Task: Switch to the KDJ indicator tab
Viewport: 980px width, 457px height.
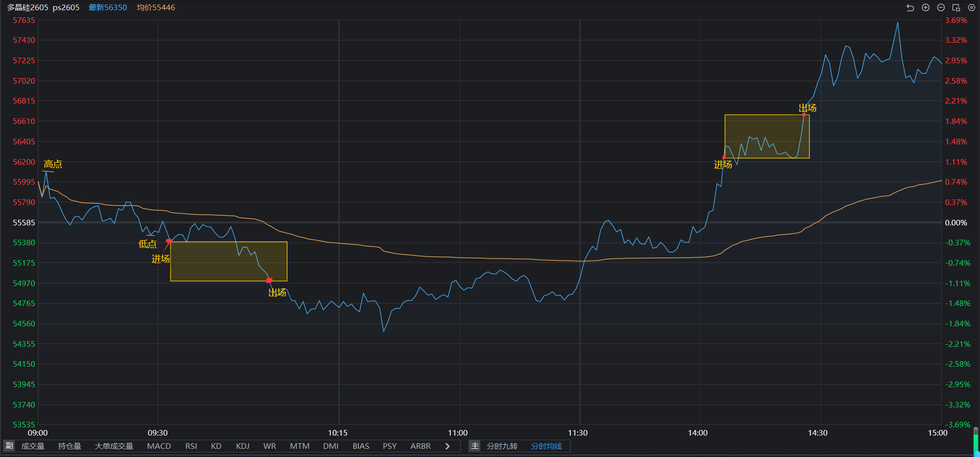Action: pos(242,446)
